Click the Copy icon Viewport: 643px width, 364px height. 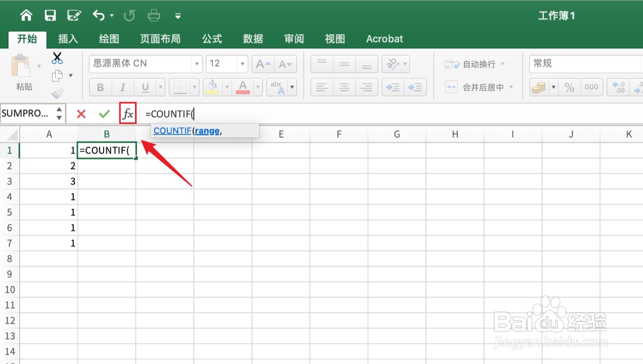[57, 76]
